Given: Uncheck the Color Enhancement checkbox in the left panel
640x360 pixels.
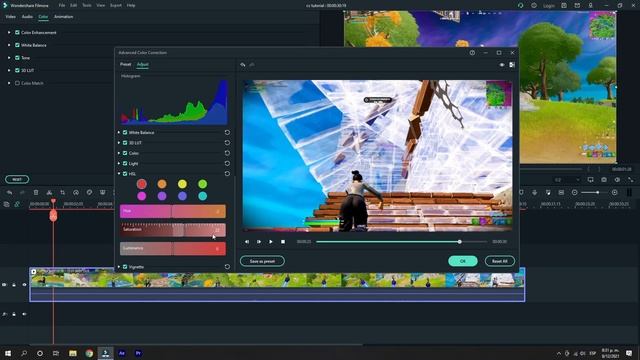Looking at the screenshot, I should click(17, 32).
